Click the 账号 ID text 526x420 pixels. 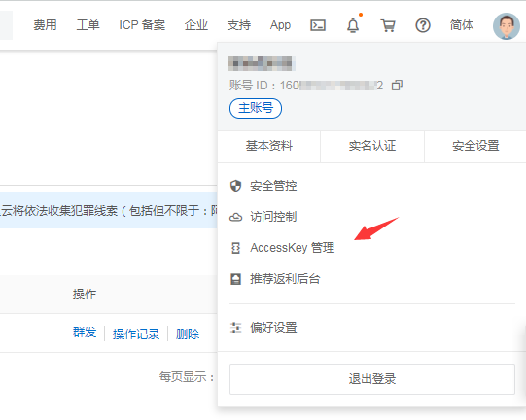point(306,86)
